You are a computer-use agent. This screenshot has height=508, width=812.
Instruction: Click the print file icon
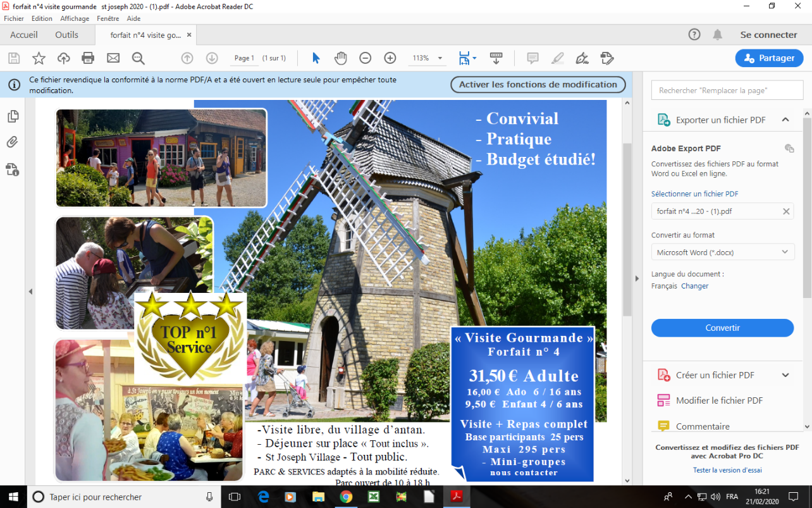[88, 58]
